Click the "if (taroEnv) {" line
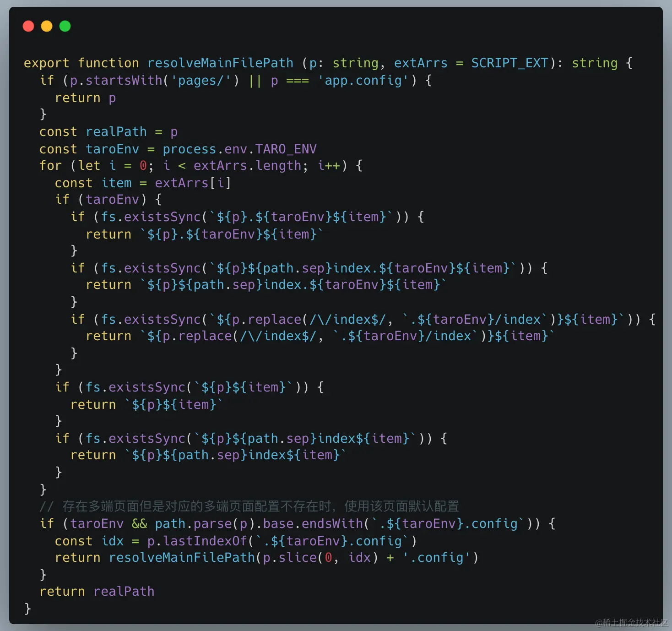Screen dimensions: 672x631 click(x=108, y=199)
